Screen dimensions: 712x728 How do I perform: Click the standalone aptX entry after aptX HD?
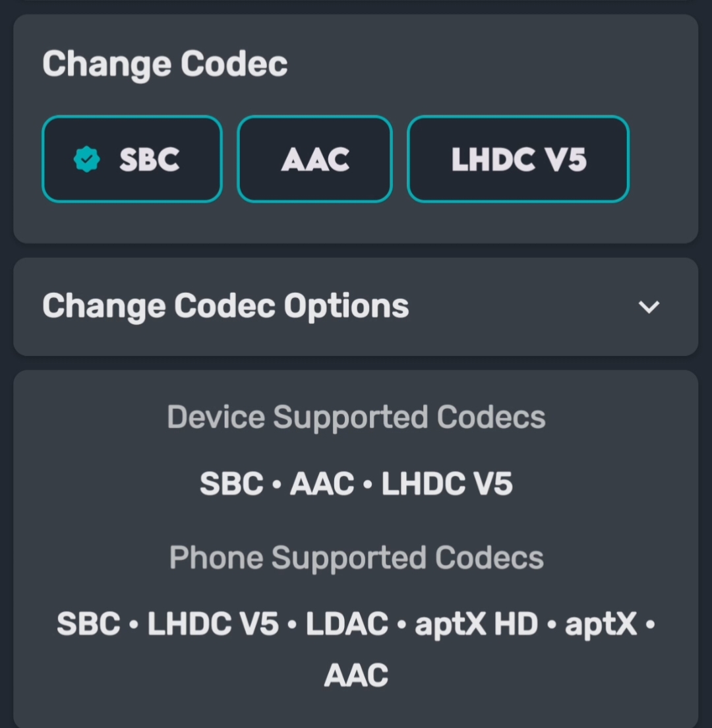tap(601, 624)
